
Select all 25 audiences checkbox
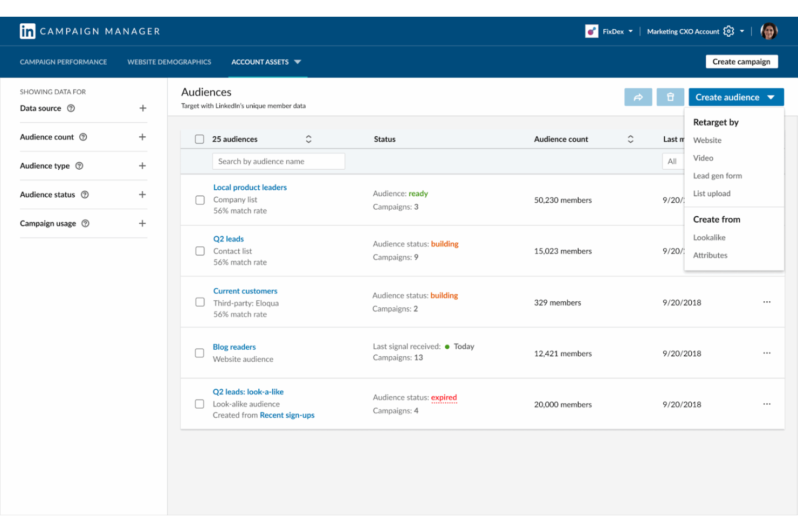coord(200,139)
